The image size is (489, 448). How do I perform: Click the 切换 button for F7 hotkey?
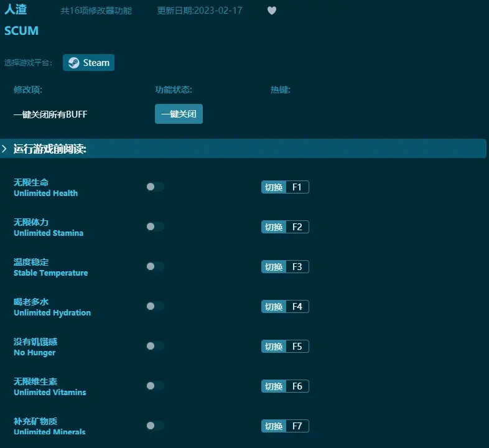pyautogui.click(x=274, y=426)
